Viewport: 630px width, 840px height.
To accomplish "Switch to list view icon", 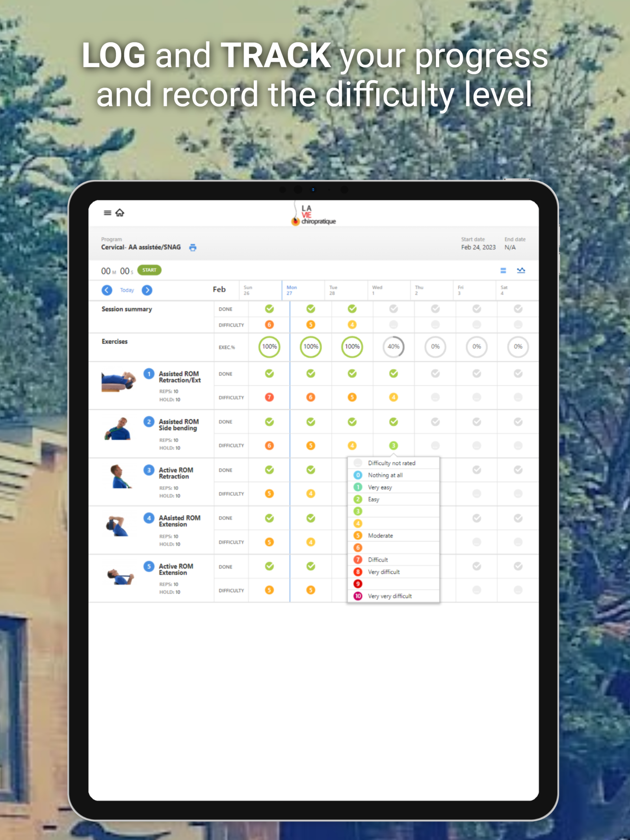I will tap(503, 270).
